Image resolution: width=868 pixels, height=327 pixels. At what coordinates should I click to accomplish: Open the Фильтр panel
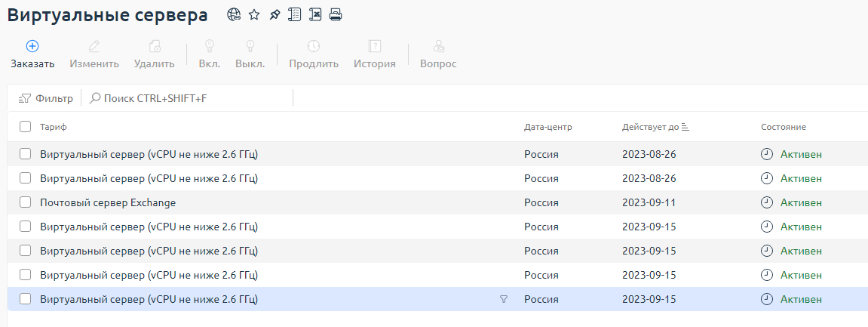coord(45,98)
